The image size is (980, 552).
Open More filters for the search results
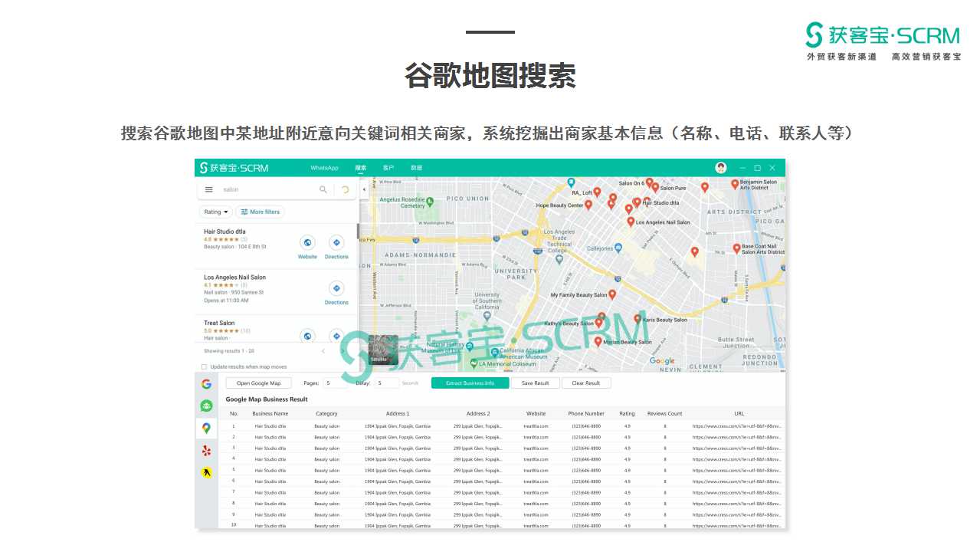(x=261, y=212)
